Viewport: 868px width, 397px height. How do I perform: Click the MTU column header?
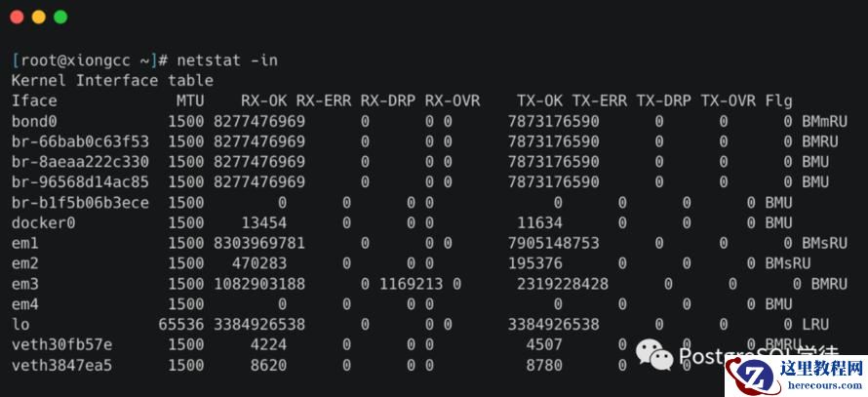(x=190, y=100)
